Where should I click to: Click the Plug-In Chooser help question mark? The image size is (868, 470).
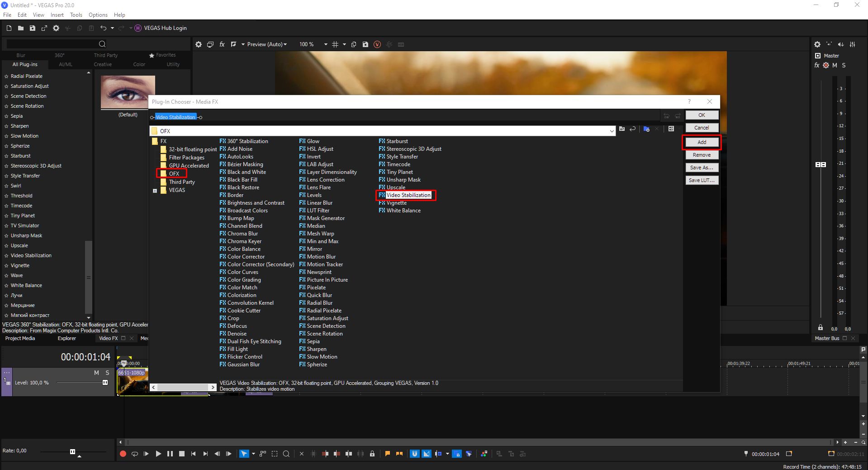(689, 101)
